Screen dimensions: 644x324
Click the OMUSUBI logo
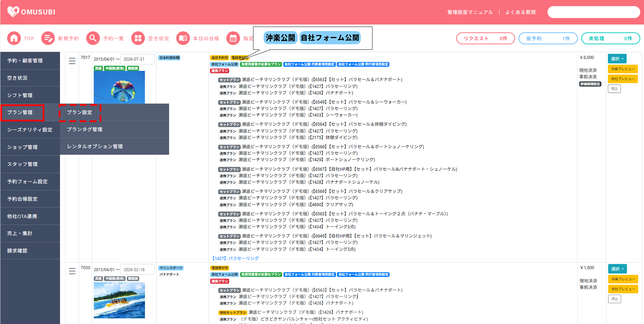[x=31, y=12]
